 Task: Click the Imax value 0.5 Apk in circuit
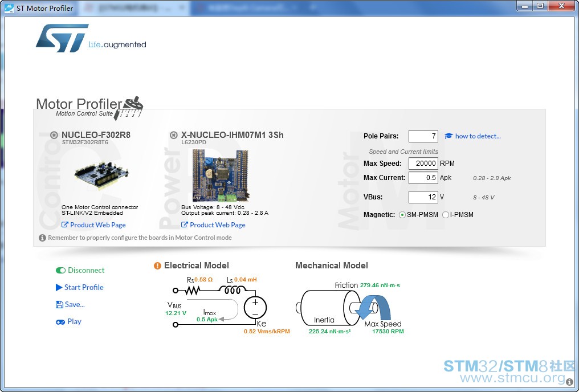(x=207, y=319)
